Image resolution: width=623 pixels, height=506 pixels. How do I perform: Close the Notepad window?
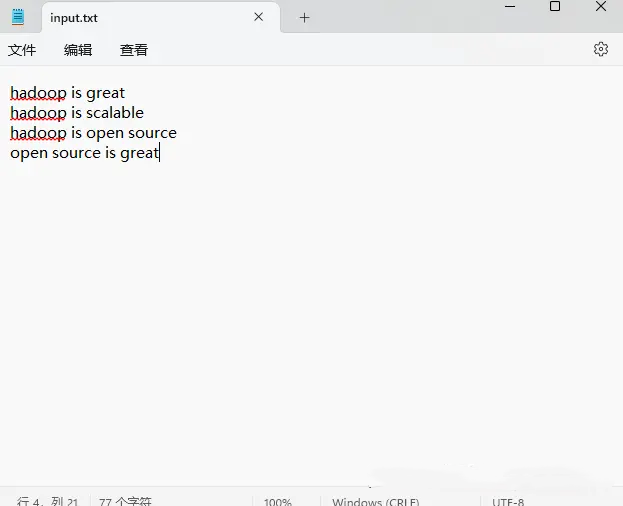(601, 6)
